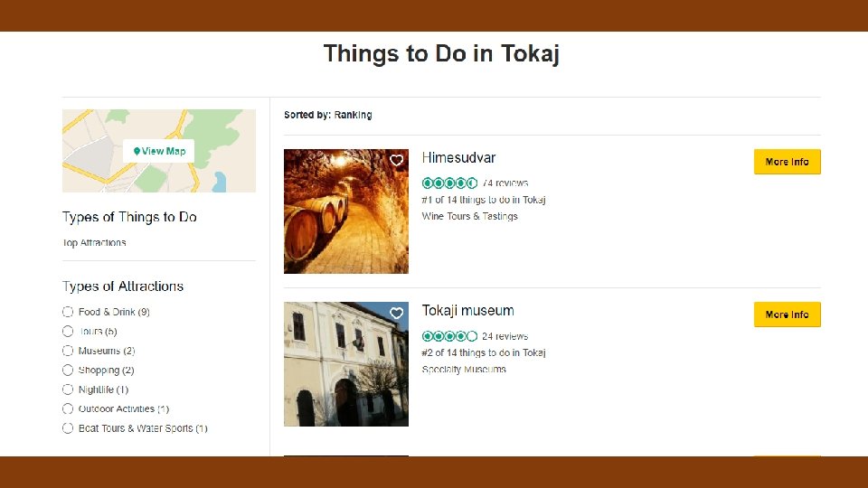Open the Tokaji museum title link
Viewport: 868px width, 488px height.
467,311
